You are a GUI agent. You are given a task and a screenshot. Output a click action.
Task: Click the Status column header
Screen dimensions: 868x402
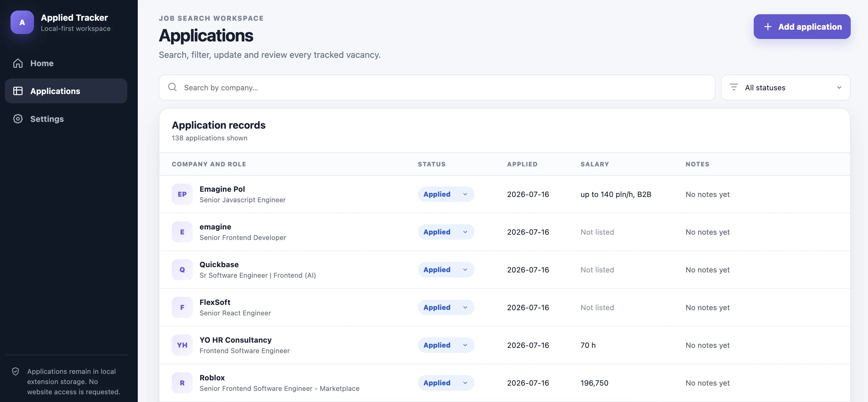pyautogui.click(x=432, y=164)
